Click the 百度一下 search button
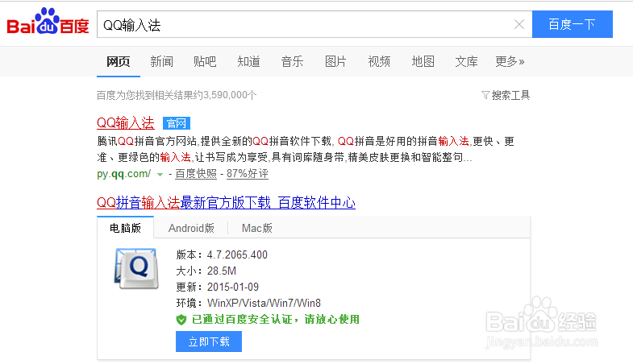 click(572, 24)
